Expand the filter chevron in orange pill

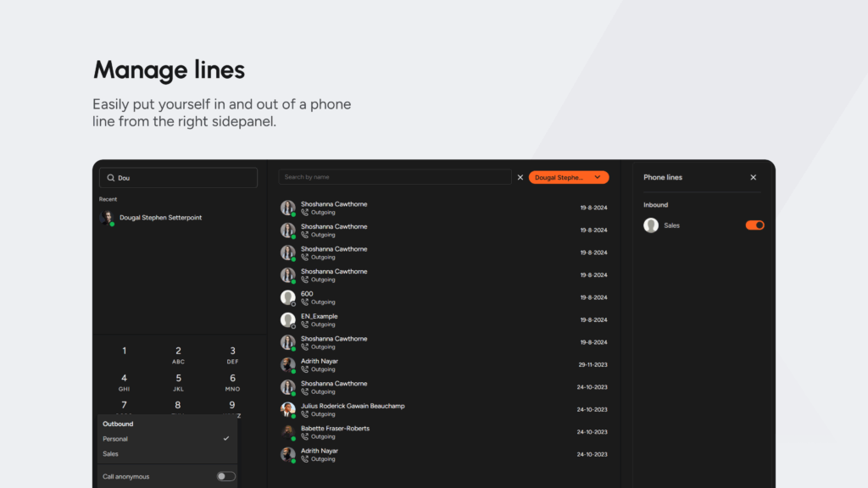[598, 178]
